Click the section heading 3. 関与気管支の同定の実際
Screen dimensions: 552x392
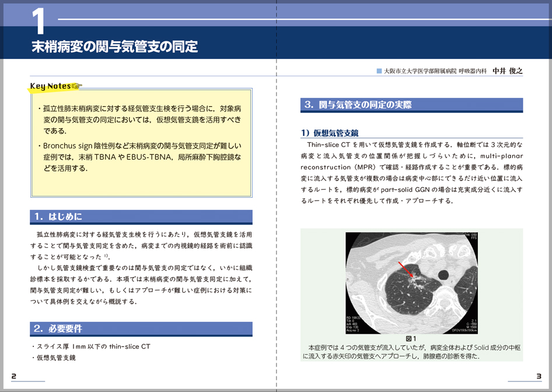pyautogui.click(x=411, y=105)
